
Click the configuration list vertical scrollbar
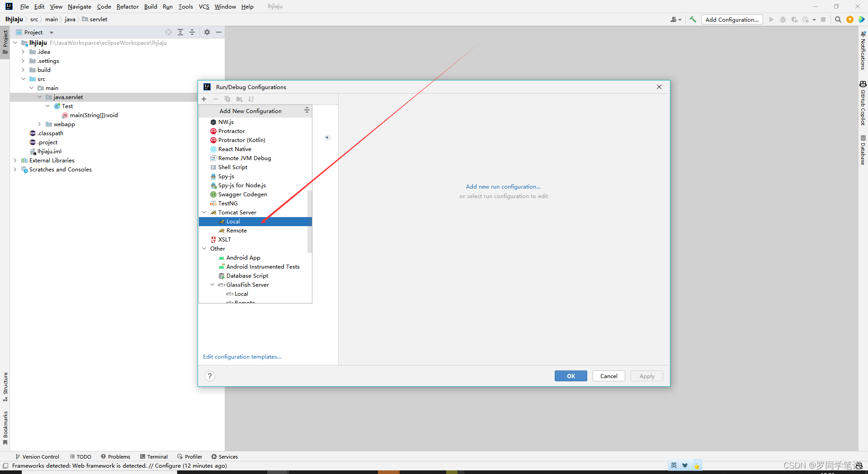[x=310, y=222]
